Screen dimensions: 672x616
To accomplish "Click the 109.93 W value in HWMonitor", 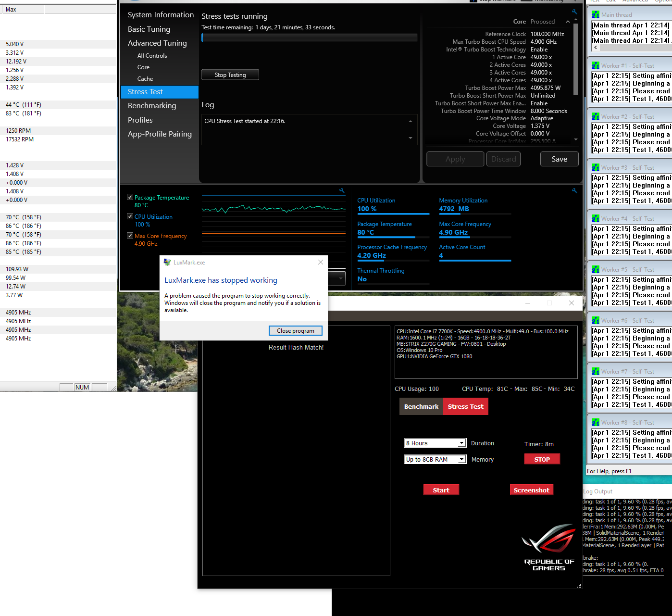I will tap(17, 269).
